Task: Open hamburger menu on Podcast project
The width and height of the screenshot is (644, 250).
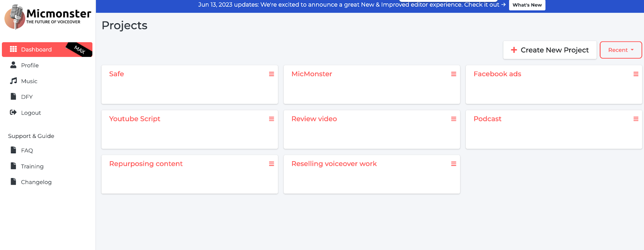Action: (636, 119)
